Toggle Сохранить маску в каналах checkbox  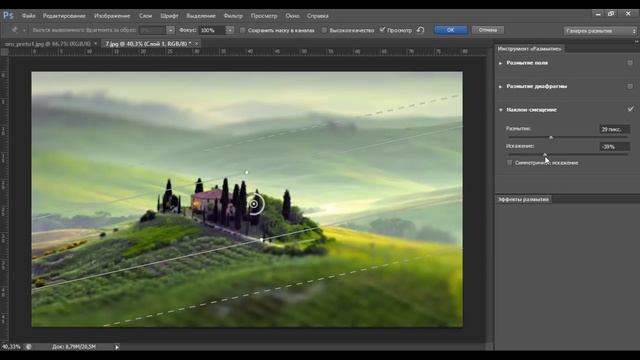click(x=242, y=30)
